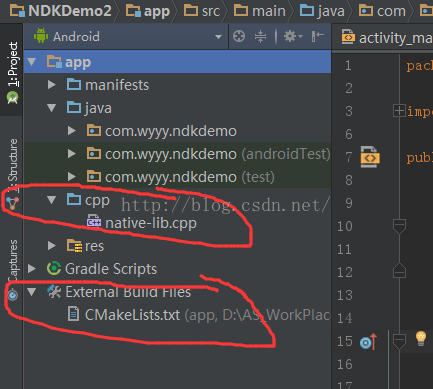Click the CMakeLists.txt document icon
The width and height of the screenshot is (433, 389).
point(73,314)
